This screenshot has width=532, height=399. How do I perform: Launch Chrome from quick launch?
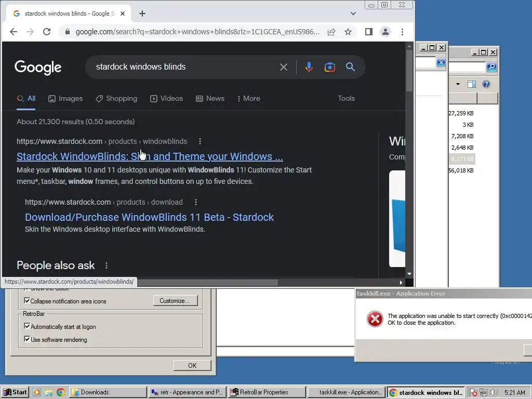[x=61, y=393]
